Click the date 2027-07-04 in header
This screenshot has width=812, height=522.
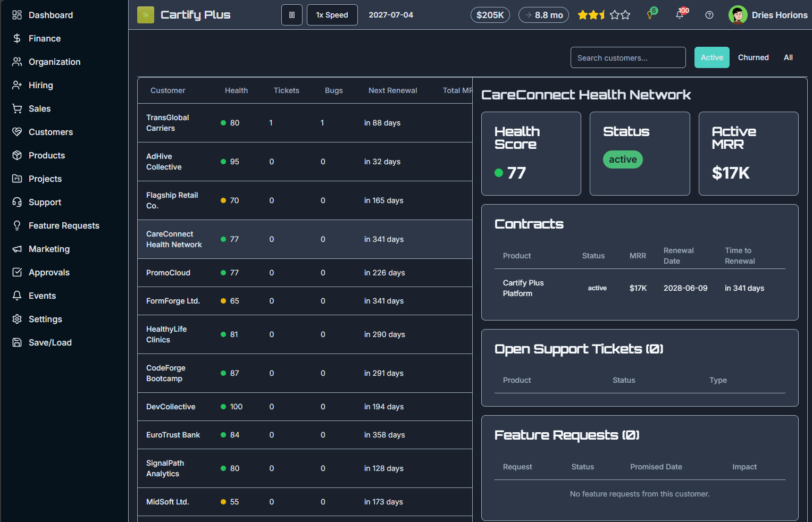click(x=391, y=15)
